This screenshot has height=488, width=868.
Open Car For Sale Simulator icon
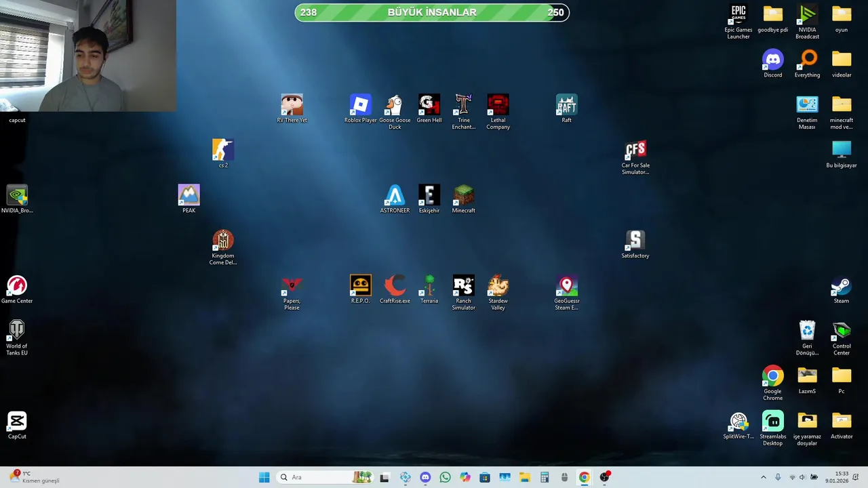(635, 157)
